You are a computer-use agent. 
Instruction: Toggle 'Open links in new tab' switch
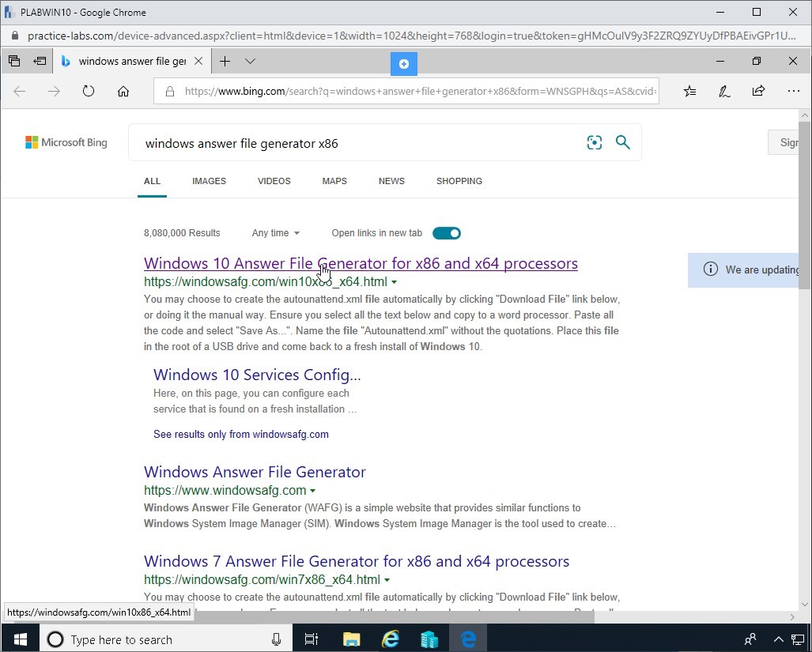click(x=447, y=233)
